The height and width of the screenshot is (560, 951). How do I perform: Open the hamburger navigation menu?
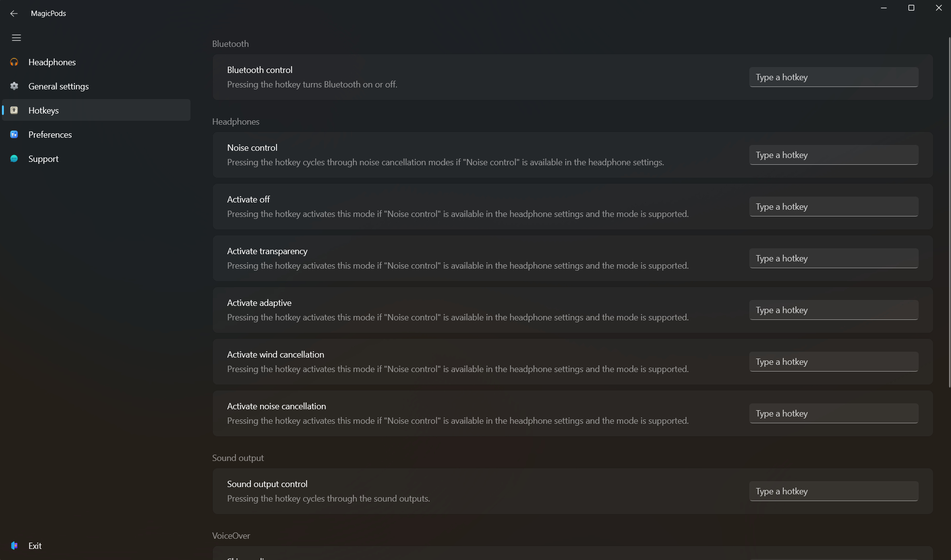point(16,38)
